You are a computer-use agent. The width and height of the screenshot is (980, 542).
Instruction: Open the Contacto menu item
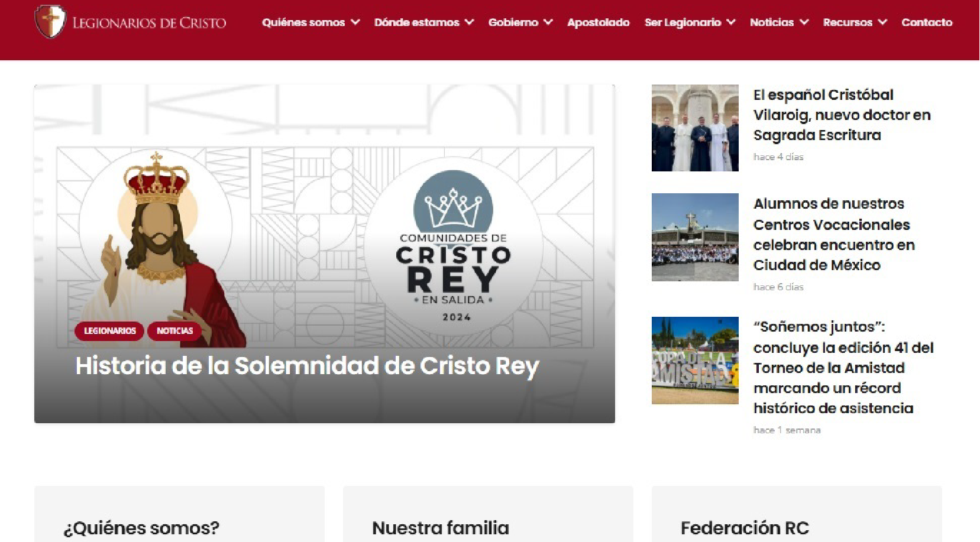point(927,22)
